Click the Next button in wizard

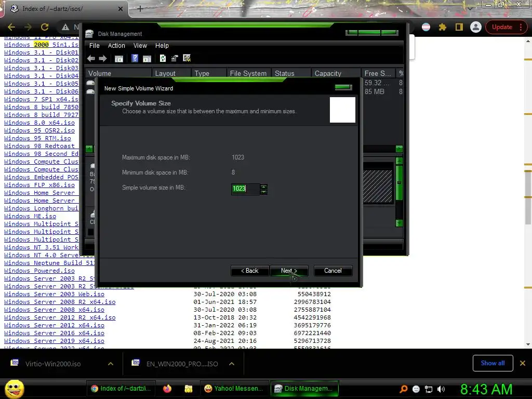289,271
